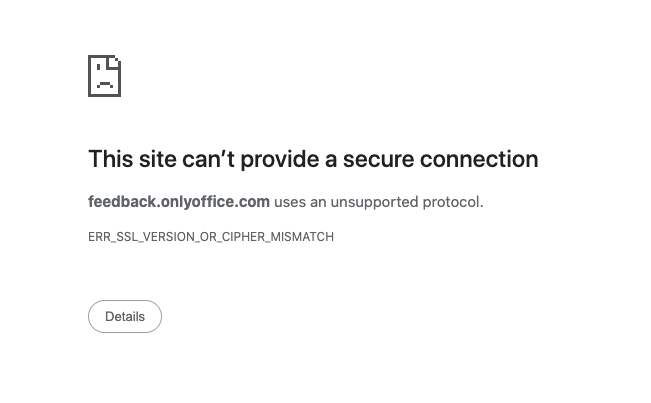Click the heading "This site can't provide a secure connection"

click(x=313, y=159)
